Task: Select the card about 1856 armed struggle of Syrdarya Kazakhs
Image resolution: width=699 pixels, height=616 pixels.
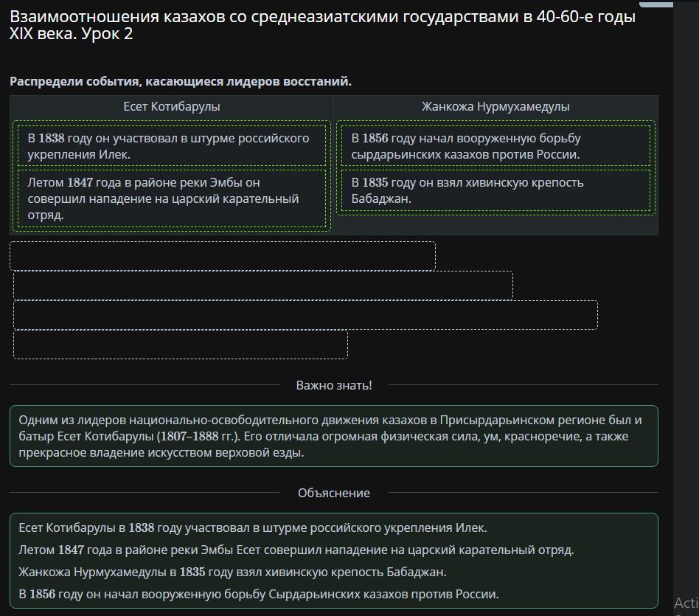Action: pyautogui.click(x=495, y=146)
